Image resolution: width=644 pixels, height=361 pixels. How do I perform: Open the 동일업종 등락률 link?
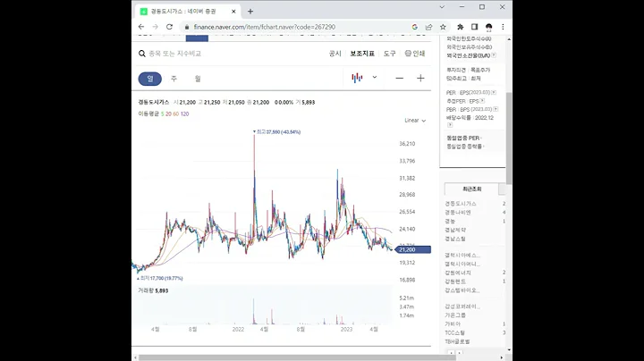point(465,146)
